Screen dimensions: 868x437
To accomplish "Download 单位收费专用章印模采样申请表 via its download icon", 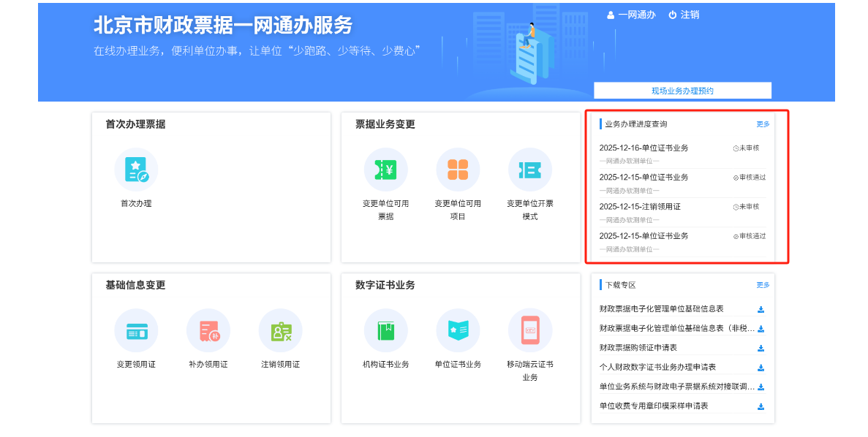I will 761,406.
